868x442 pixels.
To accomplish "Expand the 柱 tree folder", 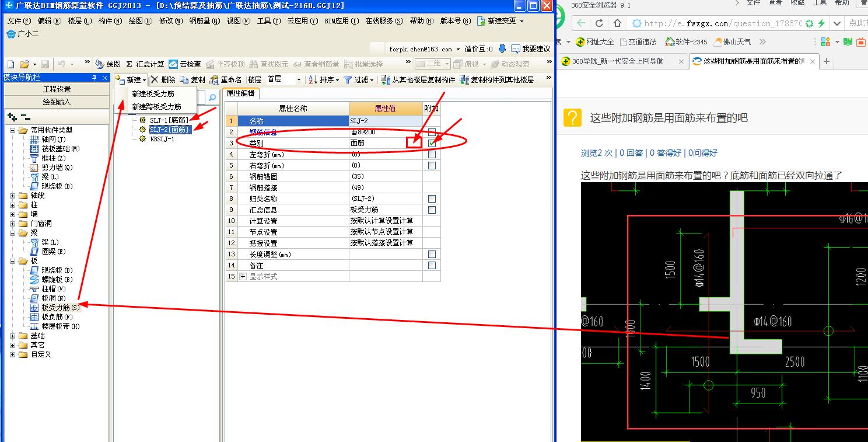I will (x=13, y=205).
